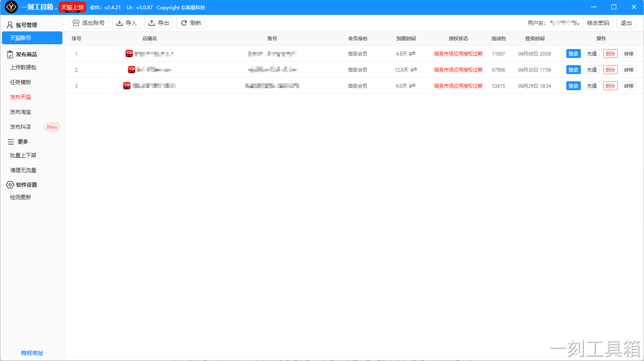
Task: Open 上传数据包 page
Action: click(x=23, y=67)
